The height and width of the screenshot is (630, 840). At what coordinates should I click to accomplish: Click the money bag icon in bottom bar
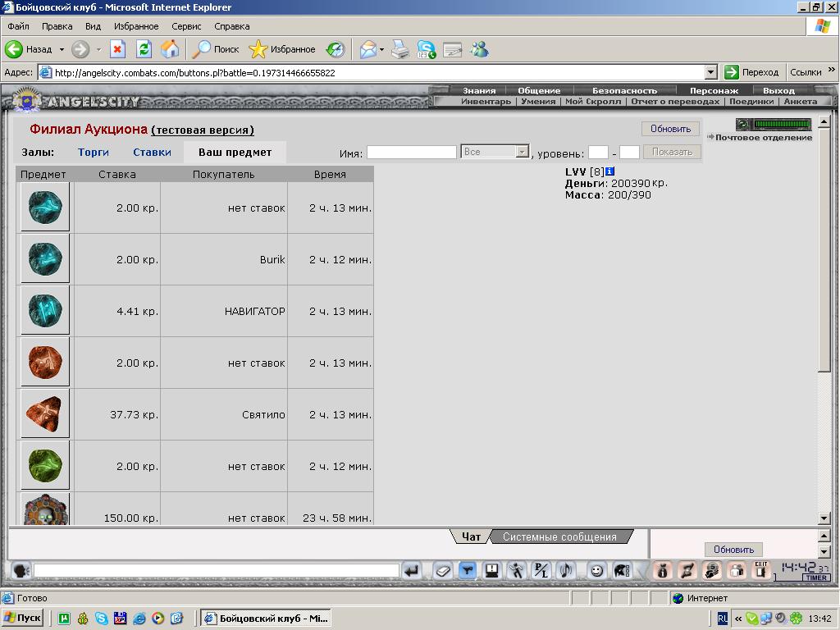point(663,571)
